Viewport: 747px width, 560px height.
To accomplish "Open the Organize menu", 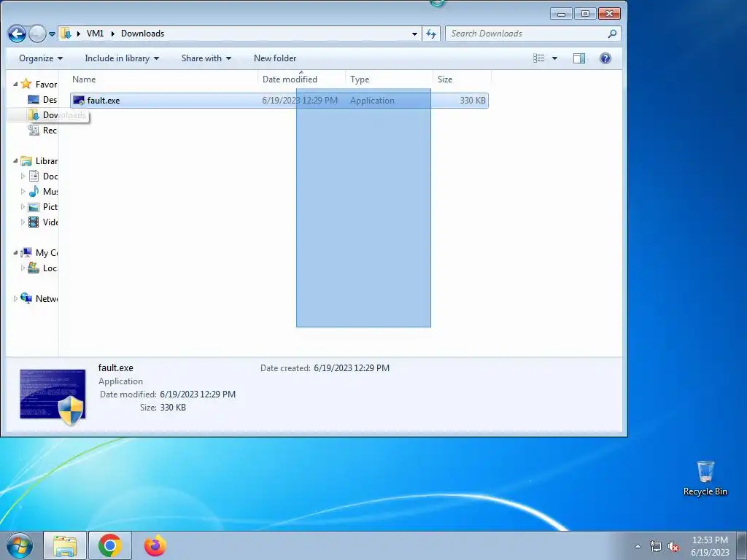I will point(41,58).
